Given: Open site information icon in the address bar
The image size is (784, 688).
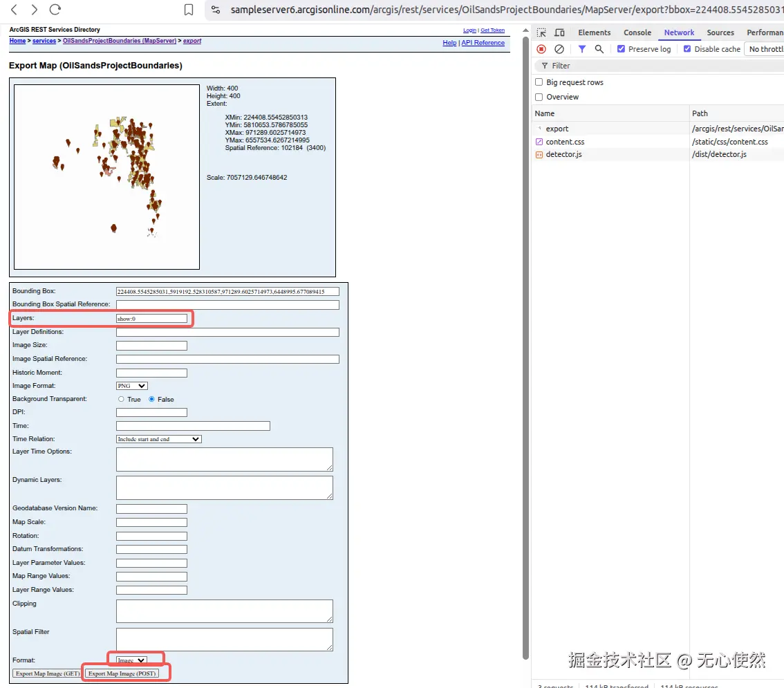Looking at the screenshot, I should (x=216, y=10).
